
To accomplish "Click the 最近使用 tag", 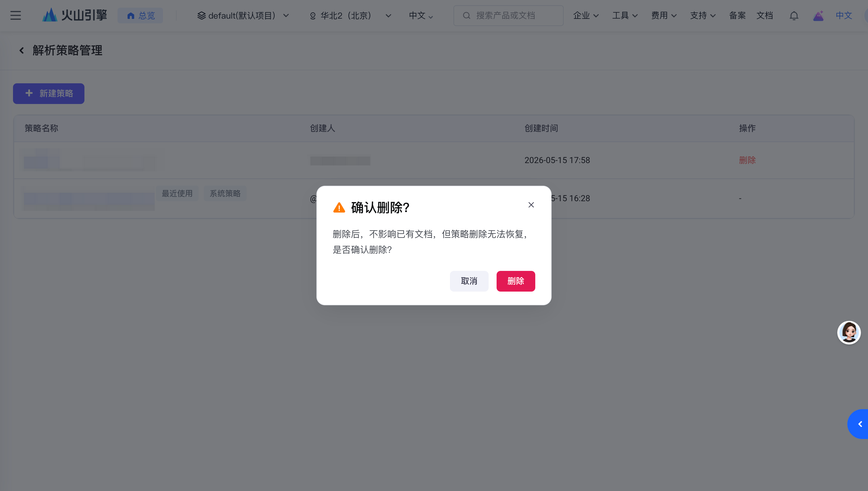I will pyautogui.click(x=177, y=194).
